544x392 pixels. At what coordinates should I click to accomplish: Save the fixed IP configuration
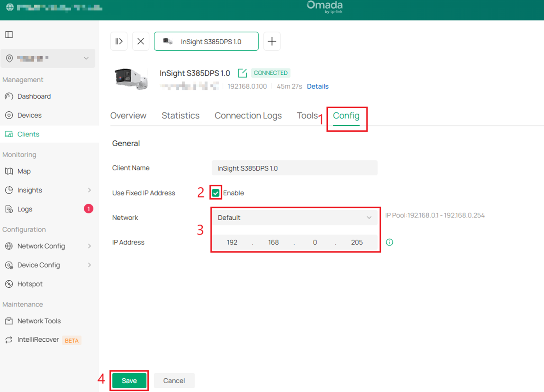point(129,380)
